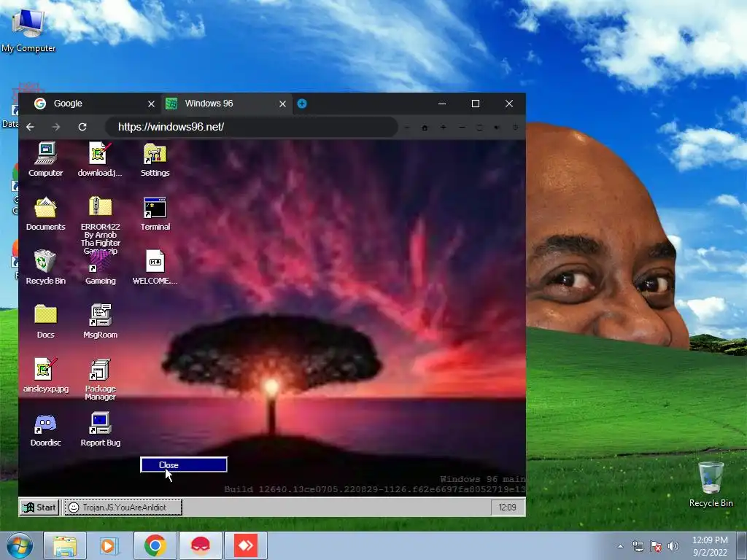Click the Close button in Windows 96
Screen dimensions: 747x560
point(183,464)
